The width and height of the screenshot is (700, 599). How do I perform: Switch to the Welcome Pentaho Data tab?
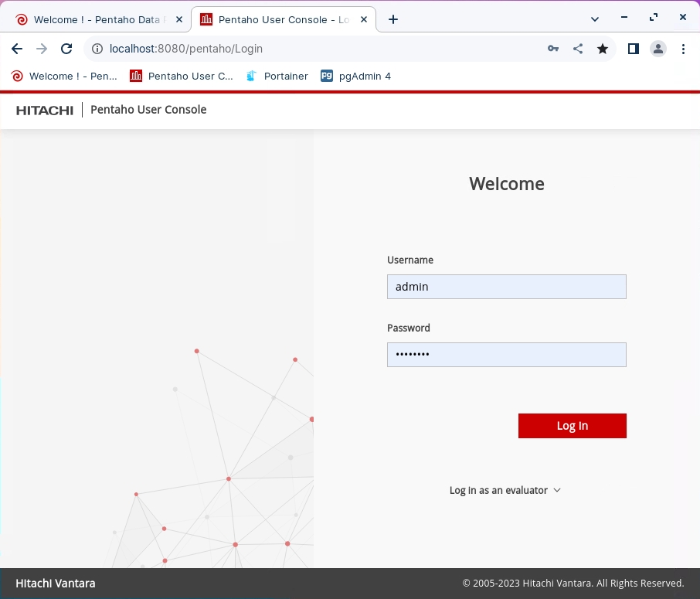[x=96, y=19]
